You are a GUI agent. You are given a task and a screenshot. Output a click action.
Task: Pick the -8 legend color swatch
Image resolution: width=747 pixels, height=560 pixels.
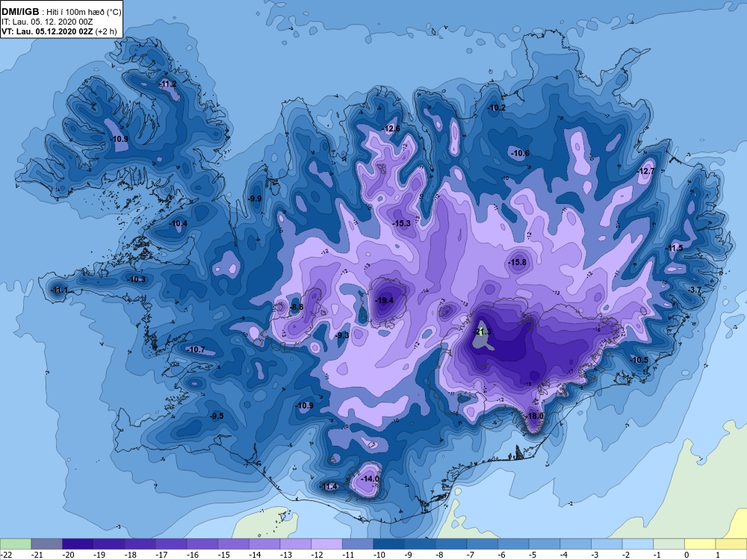(451, 544)
